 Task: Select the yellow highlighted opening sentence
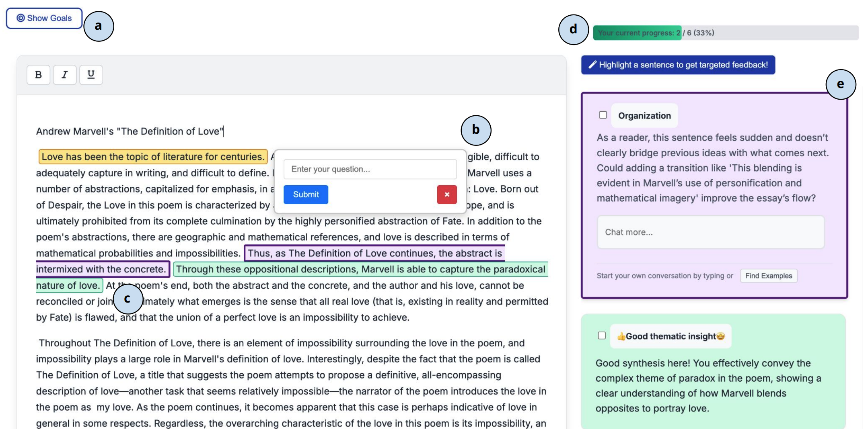pos(152,157)
